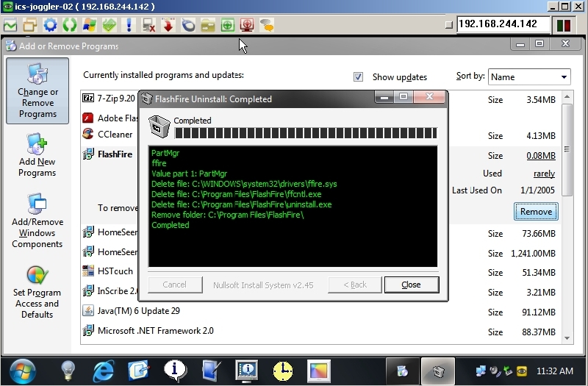588x386 pixels.
Task: Select the InScribe program entry
Action: [110, 290]
